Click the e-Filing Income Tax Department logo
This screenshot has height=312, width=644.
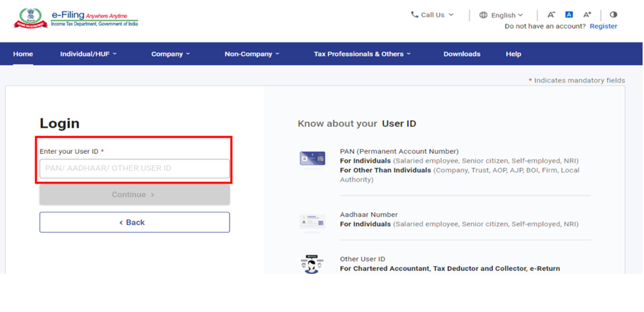(x=76, y=18)
